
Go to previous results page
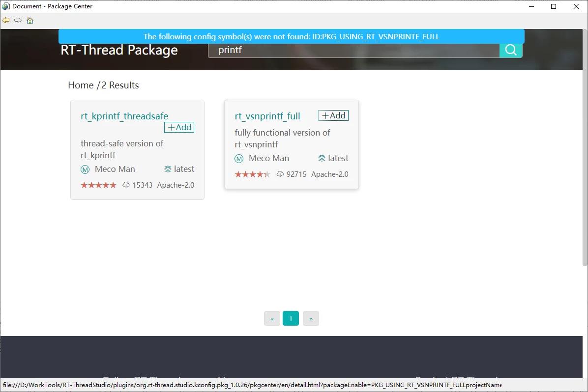(272, 318)
